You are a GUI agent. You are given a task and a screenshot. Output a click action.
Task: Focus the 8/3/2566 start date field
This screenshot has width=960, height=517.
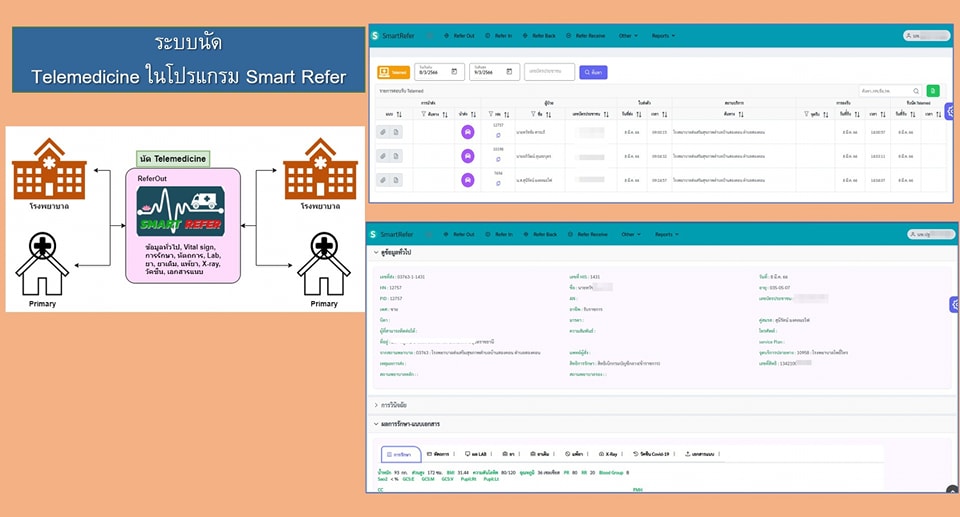(x=439, y=72)
